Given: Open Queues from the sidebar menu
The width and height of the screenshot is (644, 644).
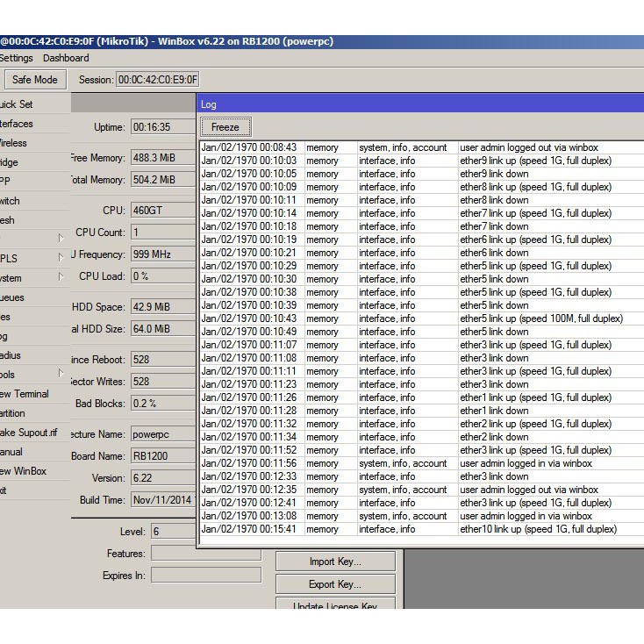Looking at the screenshot, I should tap(12, 297).
